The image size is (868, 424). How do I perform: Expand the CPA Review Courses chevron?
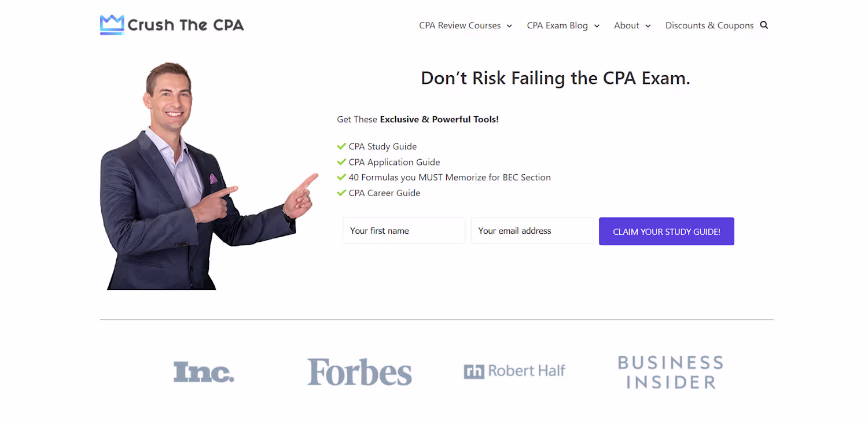pyautogui.click(x=509, y=26)
